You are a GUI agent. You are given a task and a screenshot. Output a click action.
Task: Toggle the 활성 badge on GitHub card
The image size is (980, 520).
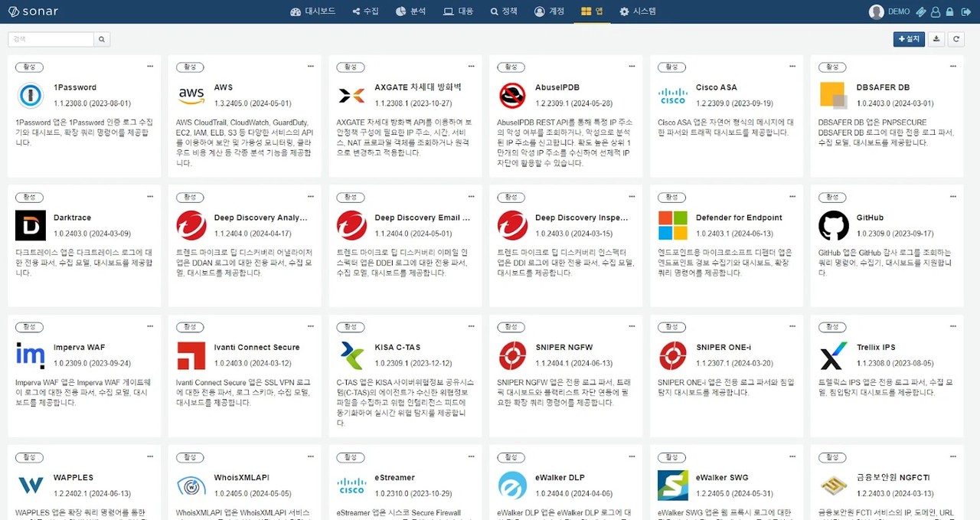[832, 197]
